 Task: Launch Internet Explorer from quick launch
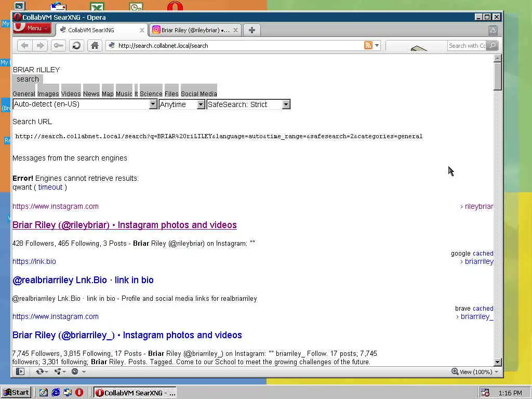tap(55, 393)
